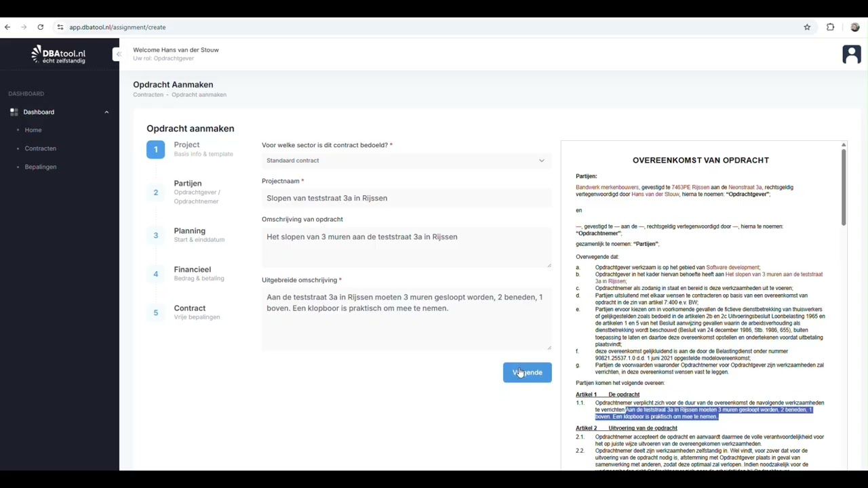Collapse the Dashboard menu chevron

click(106, 112)
